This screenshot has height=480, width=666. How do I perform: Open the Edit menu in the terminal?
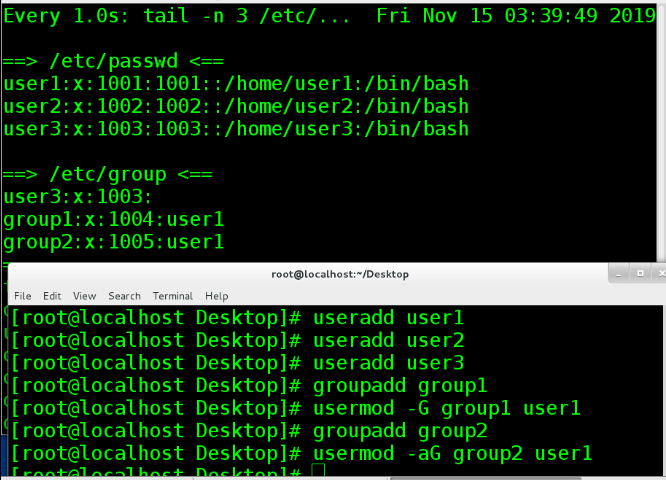(x=52, y=296)
